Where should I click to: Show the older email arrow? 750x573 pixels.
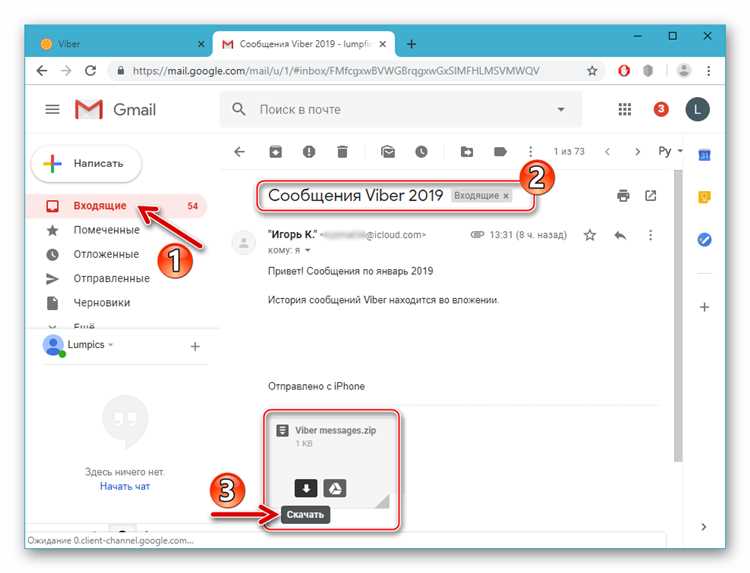(x=637, y=152)
